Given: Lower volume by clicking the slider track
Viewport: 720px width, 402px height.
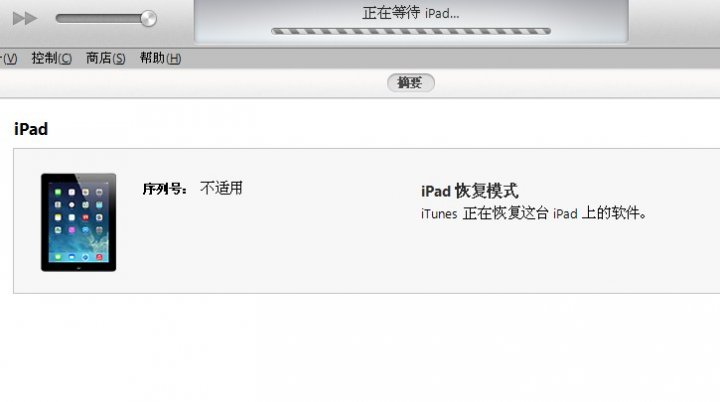Looking at the screenshot, I should pyautogui.click(x=98, y=18).
